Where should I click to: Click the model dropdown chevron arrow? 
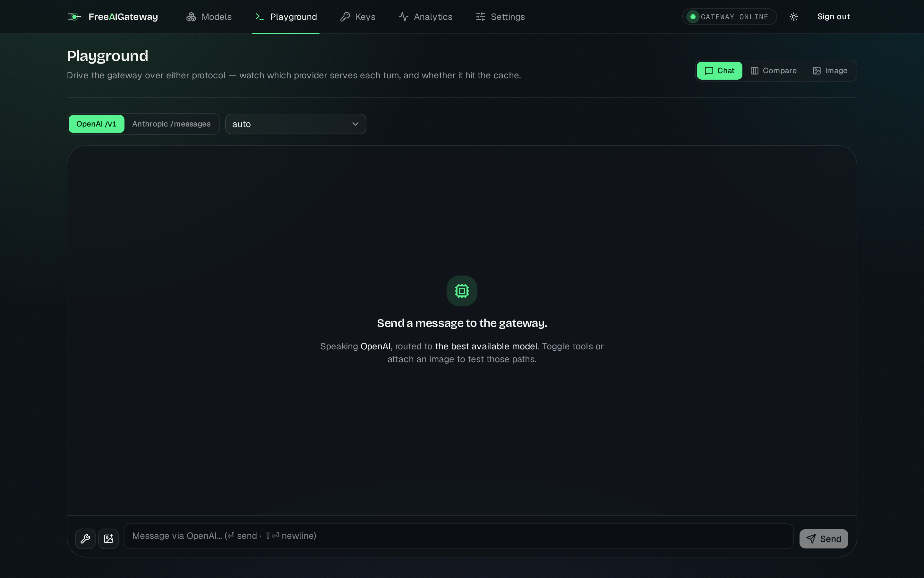coord(355,124)
